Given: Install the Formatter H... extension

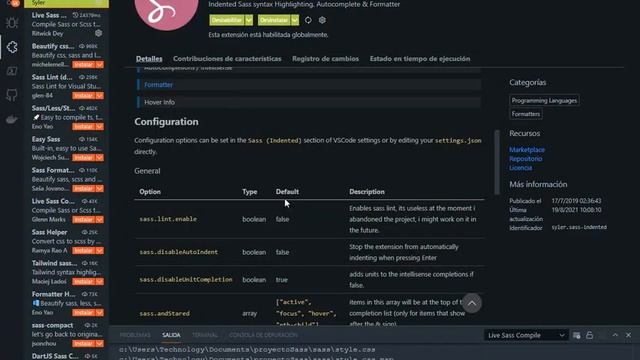Looking at the screenshot, I should pos(84,313).
